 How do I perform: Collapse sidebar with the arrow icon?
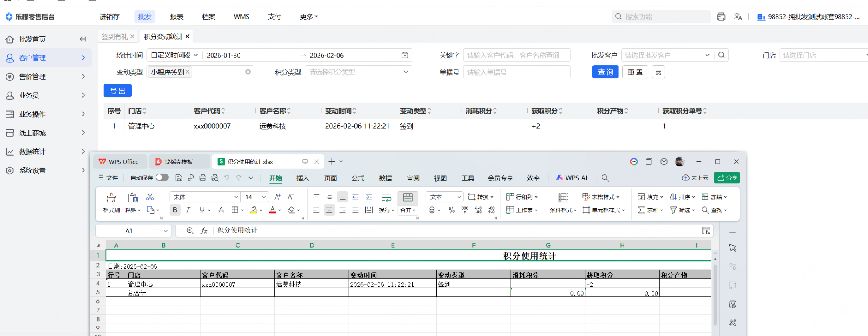coord(83,39)
